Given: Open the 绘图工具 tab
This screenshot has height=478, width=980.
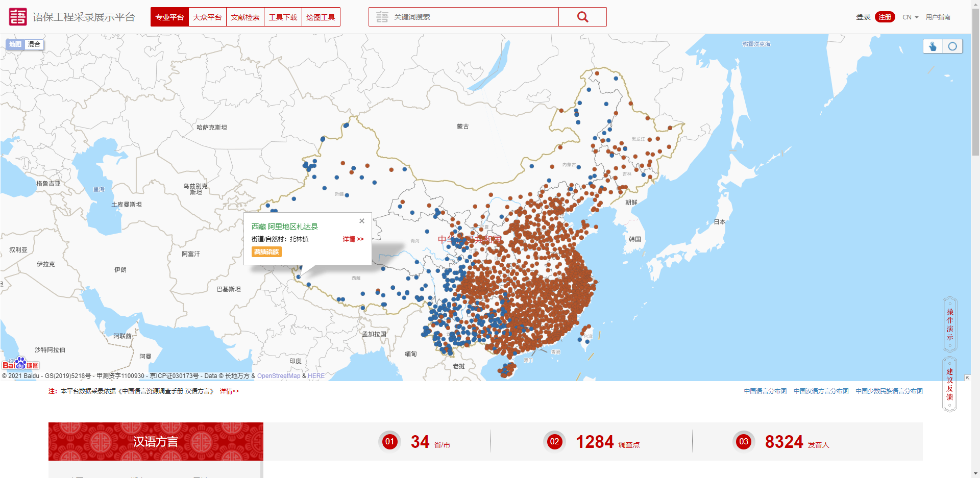Looking at the screenshot, I should click(321, 17).
